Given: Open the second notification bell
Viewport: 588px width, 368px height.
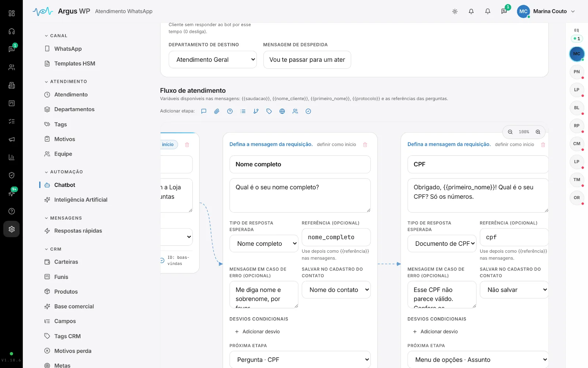Looking at the screenshot, I should pyautogui.click(x=488, y=11).
